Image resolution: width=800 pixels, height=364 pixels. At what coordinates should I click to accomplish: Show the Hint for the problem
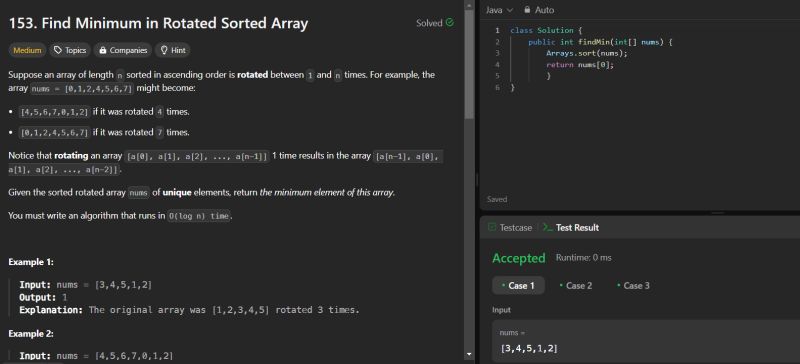(172, 50)
